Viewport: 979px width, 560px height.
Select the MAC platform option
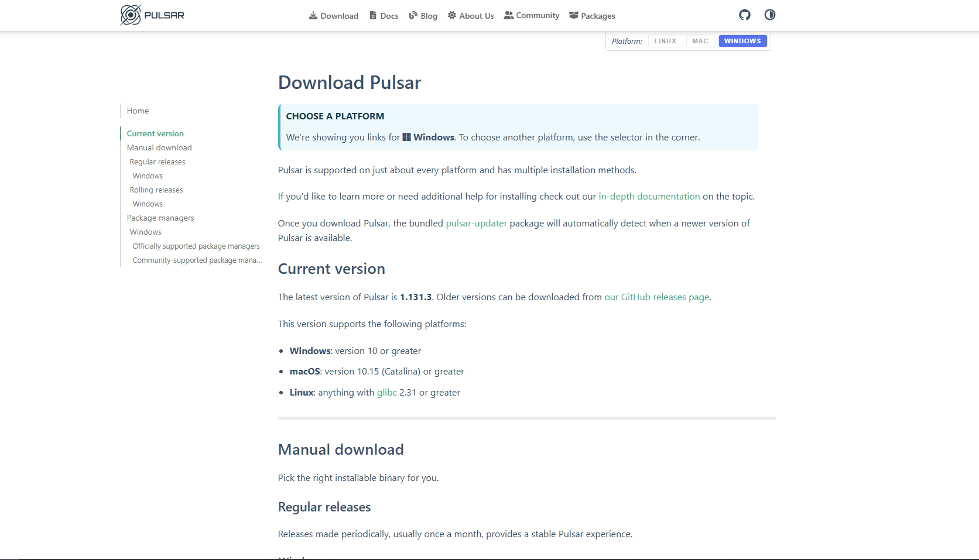700,41
